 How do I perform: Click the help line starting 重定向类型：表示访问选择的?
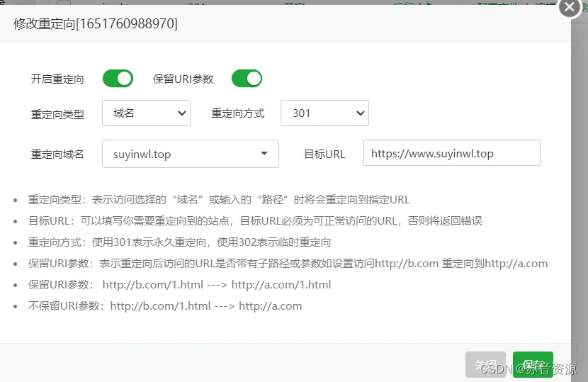point(219,200)
